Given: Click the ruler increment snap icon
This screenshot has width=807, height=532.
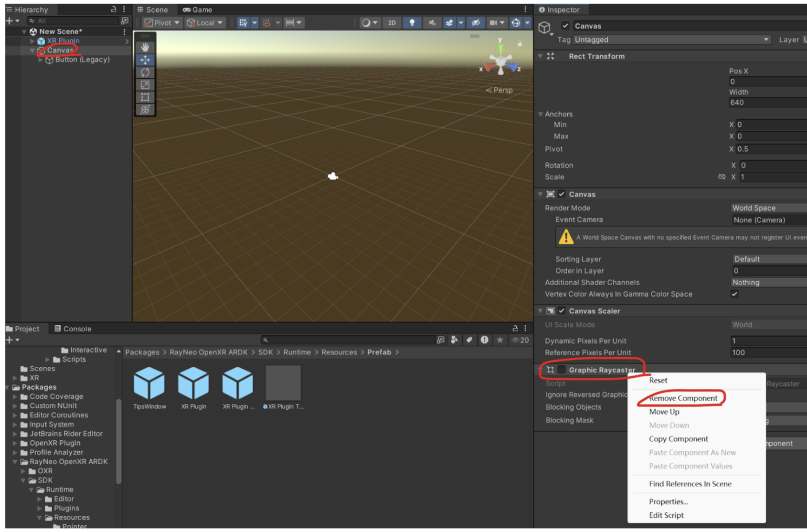Looking at the screenshot, I should [x=289, y=22].
